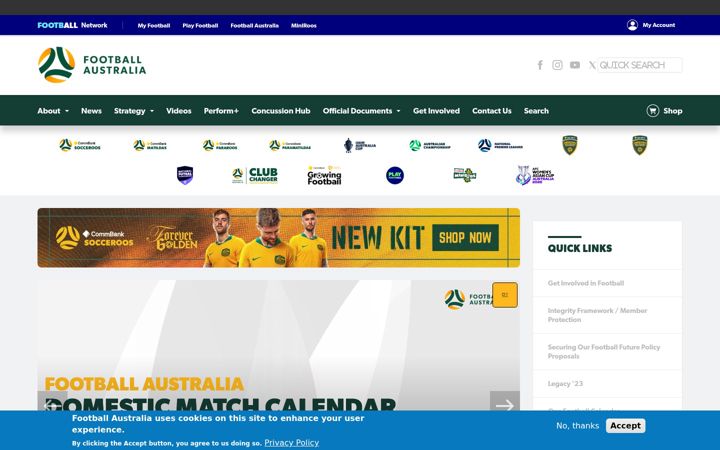
Task: Click the Shop text link
Action: pos(673,111)
